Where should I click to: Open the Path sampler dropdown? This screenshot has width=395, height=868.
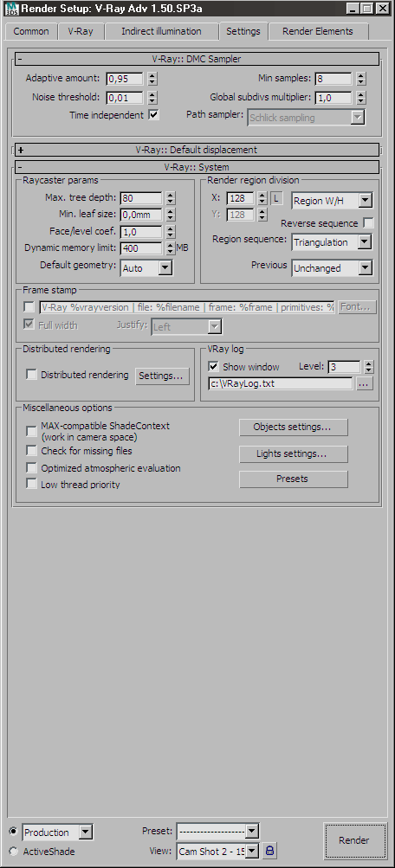tap(306, 118)
